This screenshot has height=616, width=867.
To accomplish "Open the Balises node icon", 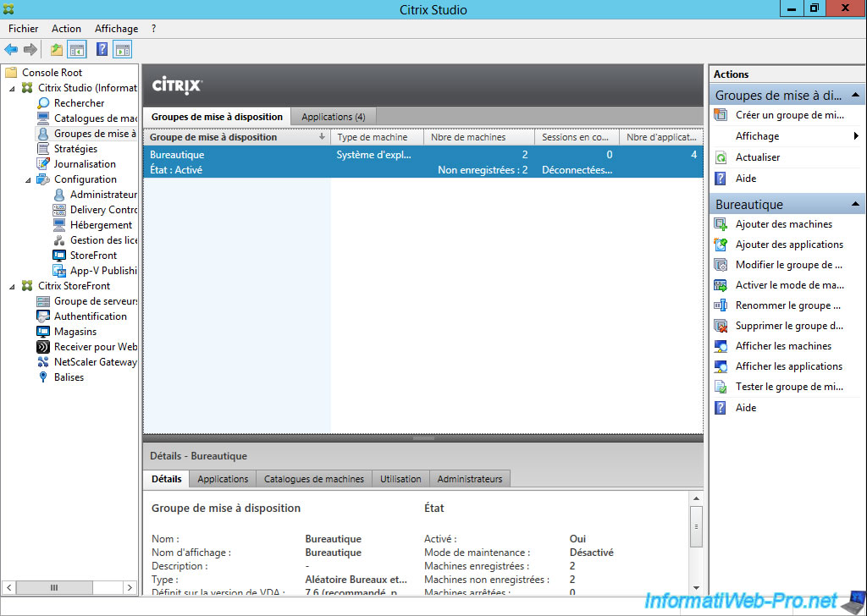I will point(43,377).
